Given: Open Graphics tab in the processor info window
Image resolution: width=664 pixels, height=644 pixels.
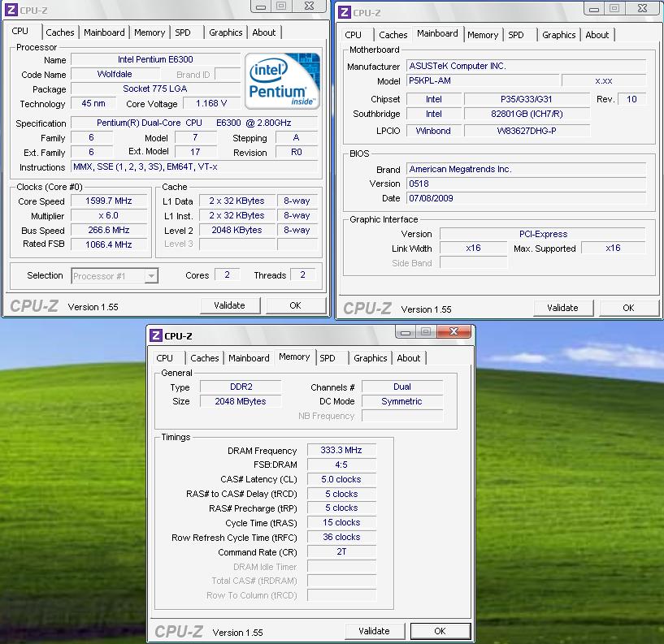Looking at the screenshot, I should tap(226, 32).
